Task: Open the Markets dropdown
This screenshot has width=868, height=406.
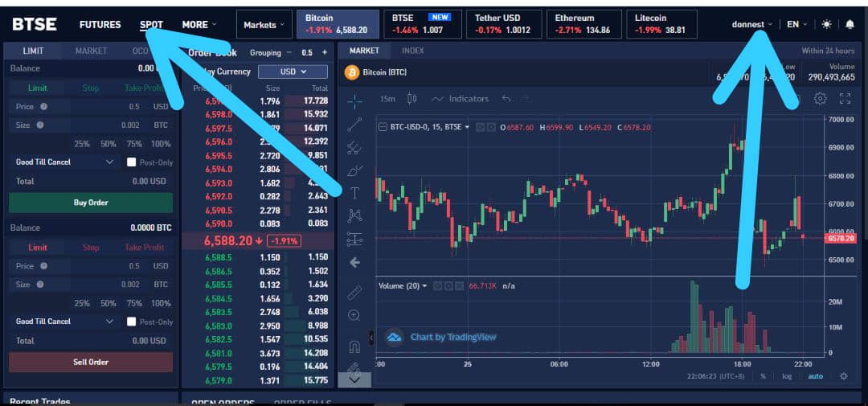Action: coord(264,24)
